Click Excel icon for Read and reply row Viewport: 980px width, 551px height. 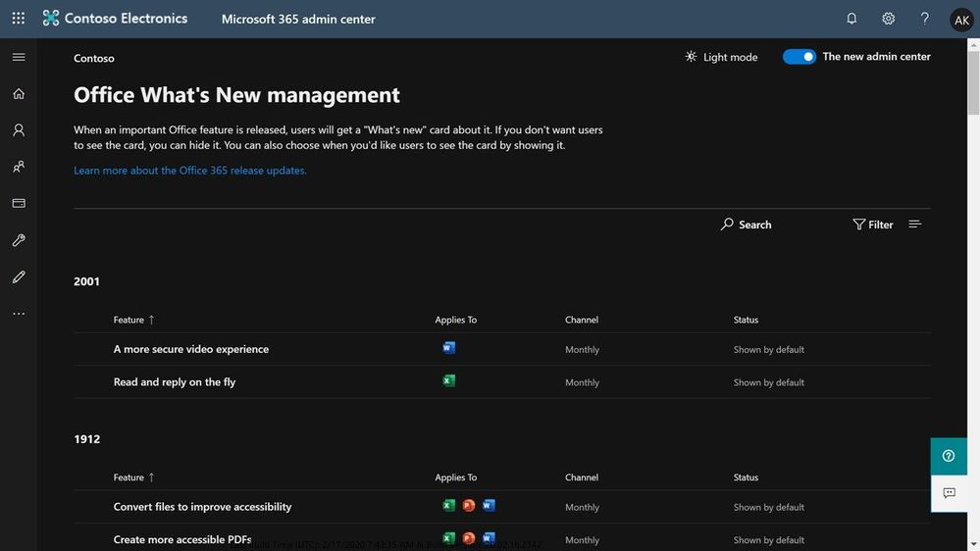tap(448, 380)
